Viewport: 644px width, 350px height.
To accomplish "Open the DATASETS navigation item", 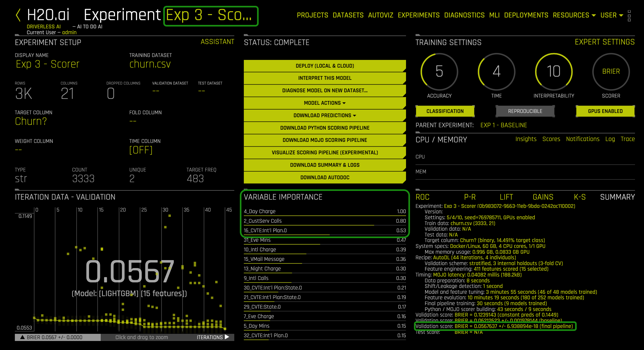I will coord(348,15).
